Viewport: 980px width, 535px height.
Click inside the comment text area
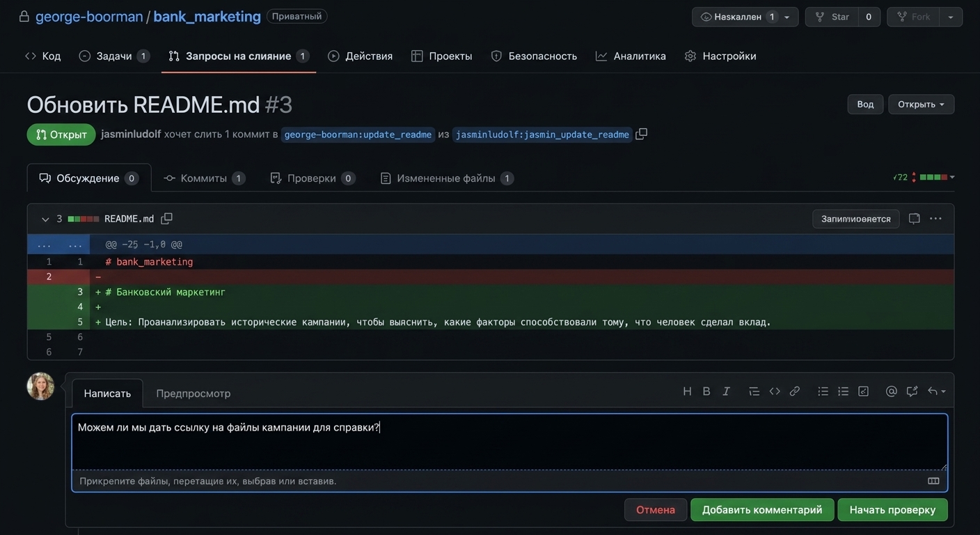pos(509,442)
